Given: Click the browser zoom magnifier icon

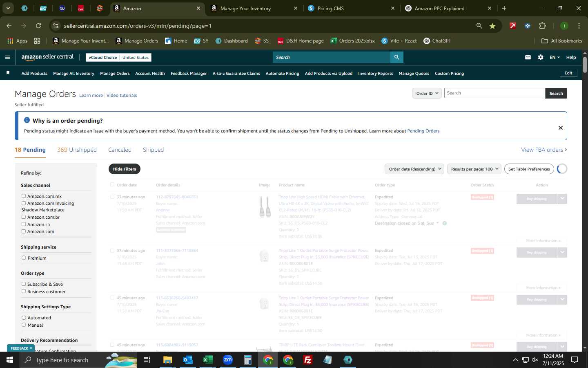Looking at the screenshot, I should tap(479, 26).
